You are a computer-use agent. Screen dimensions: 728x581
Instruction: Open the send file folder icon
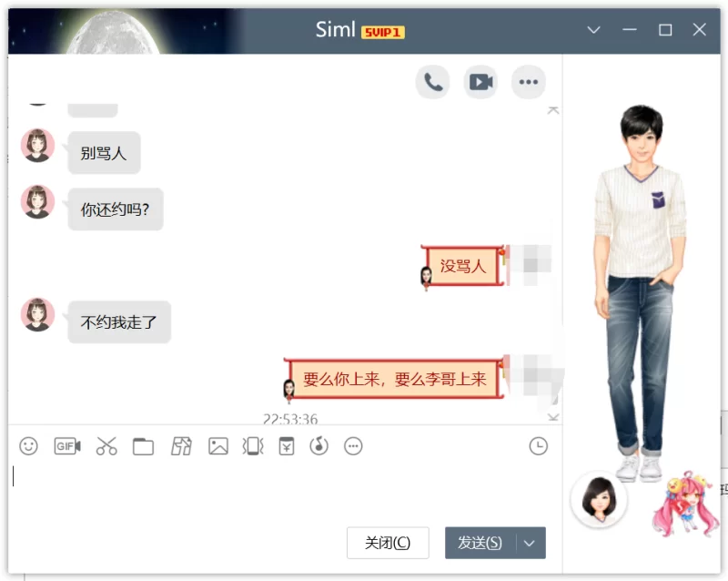click(x=143, y=446)
